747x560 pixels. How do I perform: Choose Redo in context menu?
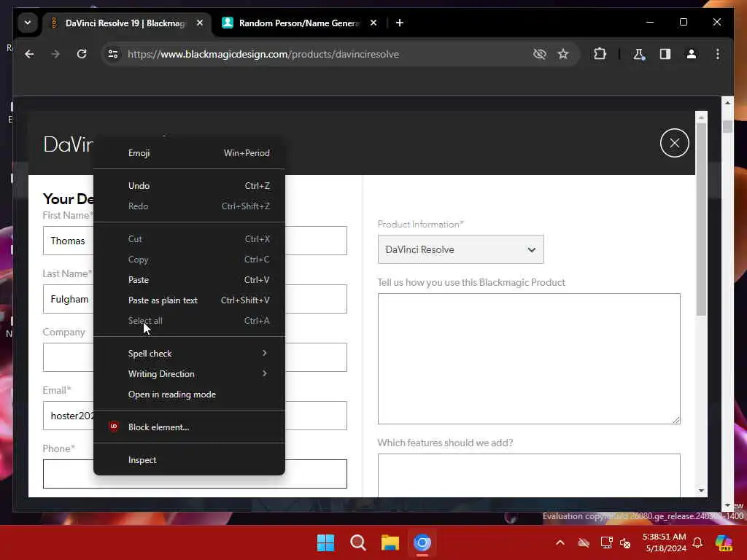point(189,206)
